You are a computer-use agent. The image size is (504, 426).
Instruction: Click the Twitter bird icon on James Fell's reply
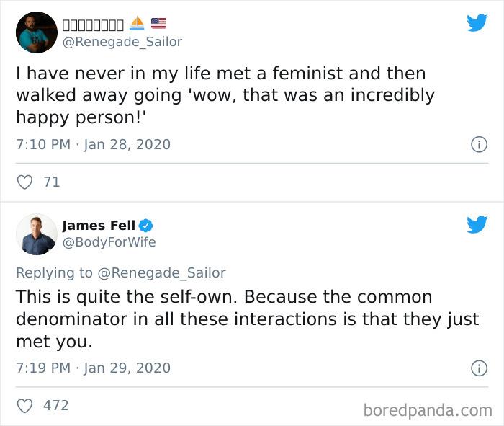click(x=477, y=225)
